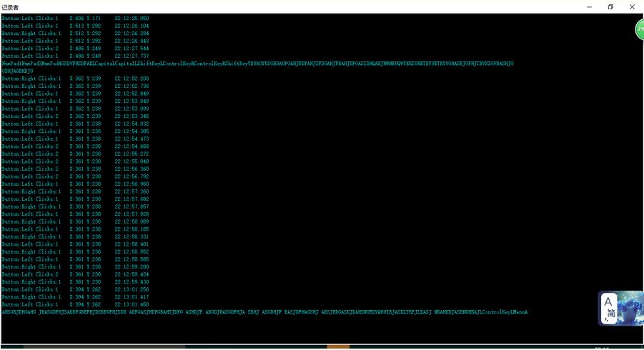Select the log line stamped 22:13:01.256
644x350 pixels.
(x=75, y=289)
